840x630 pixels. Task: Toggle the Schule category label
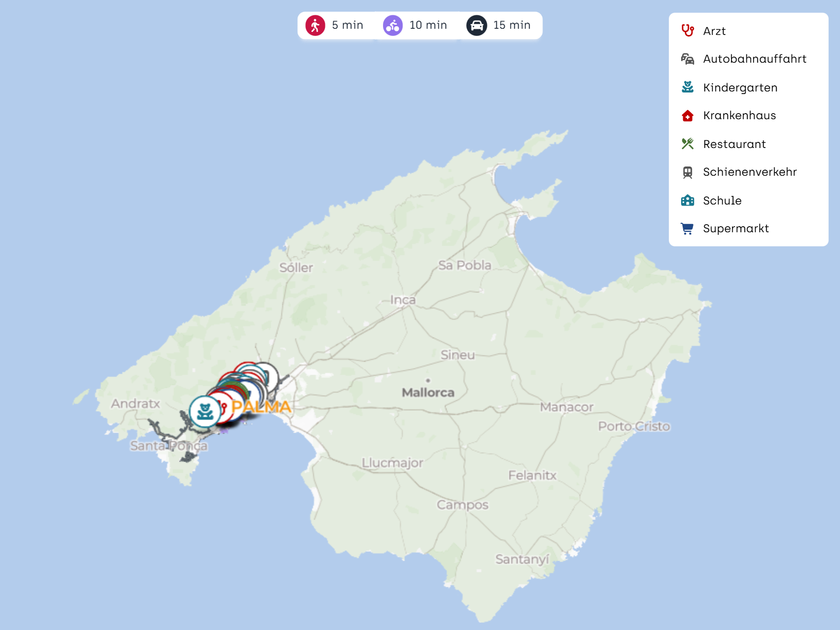(722, 200)
